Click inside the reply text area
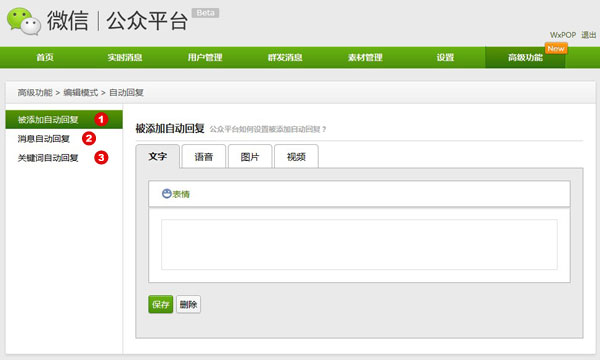The height and width of the screenshot is (360, 600). pos(359,244)
